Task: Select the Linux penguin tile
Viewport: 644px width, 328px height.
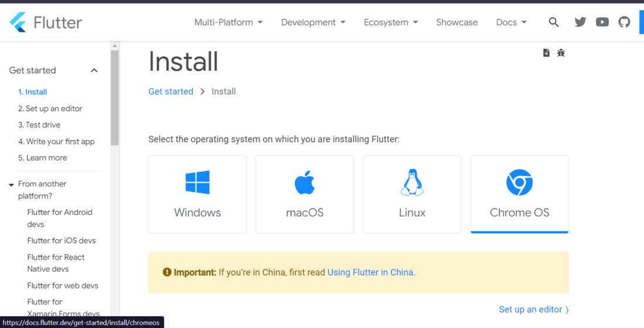Action: tap(412, 194)
